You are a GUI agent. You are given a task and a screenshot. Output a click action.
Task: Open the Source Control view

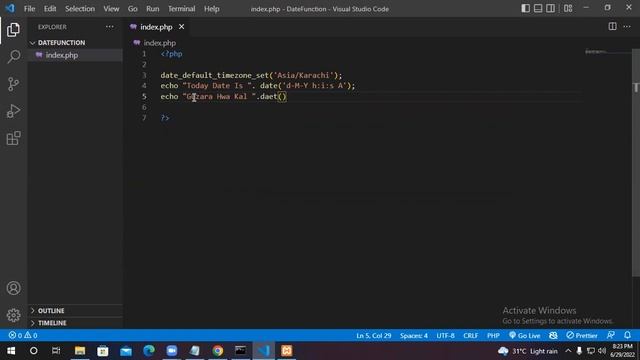coord(13,84)
